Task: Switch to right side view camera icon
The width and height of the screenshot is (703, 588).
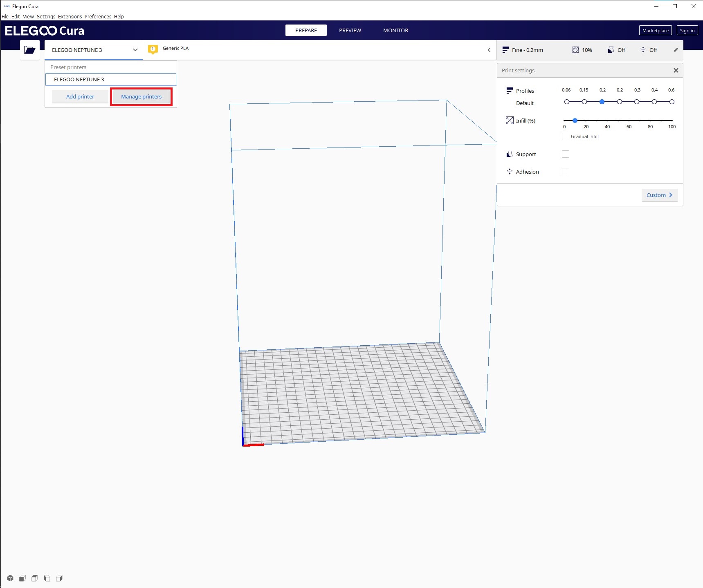Action: click(59, 578)
